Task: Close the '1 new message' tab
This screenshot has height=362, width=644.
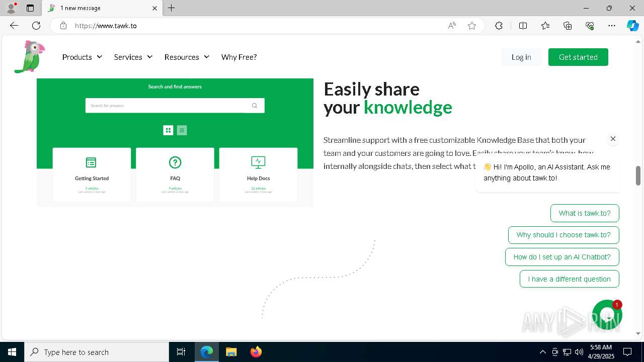Action: (154, 8)
